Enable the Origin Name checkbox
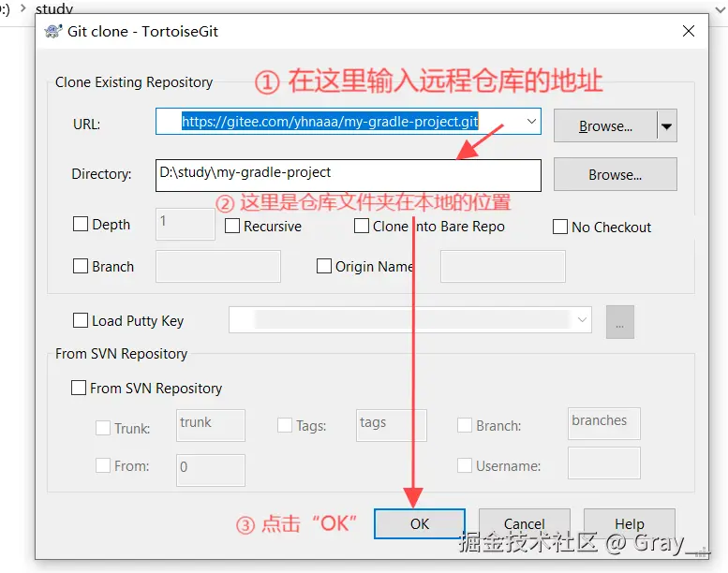The height and width of the screenshot is (573, 728). [323, 266]
